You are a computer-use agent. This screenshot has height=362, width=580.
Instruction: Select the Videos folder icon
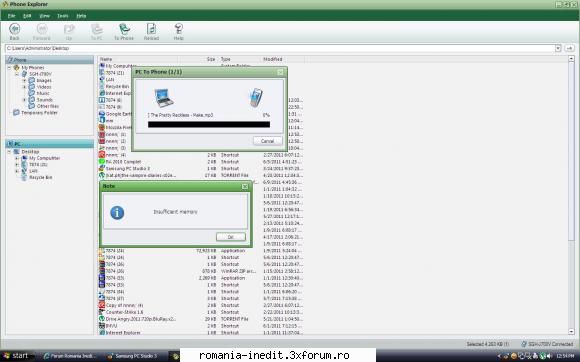(x=32, y=87)
